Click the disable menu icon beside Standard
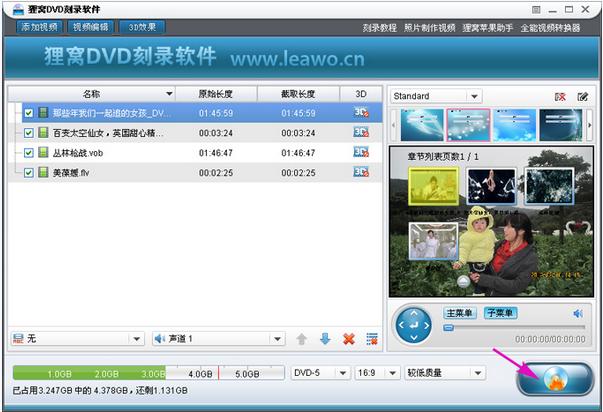The width and height of the screenshot is (603, 412). point(560,96)
